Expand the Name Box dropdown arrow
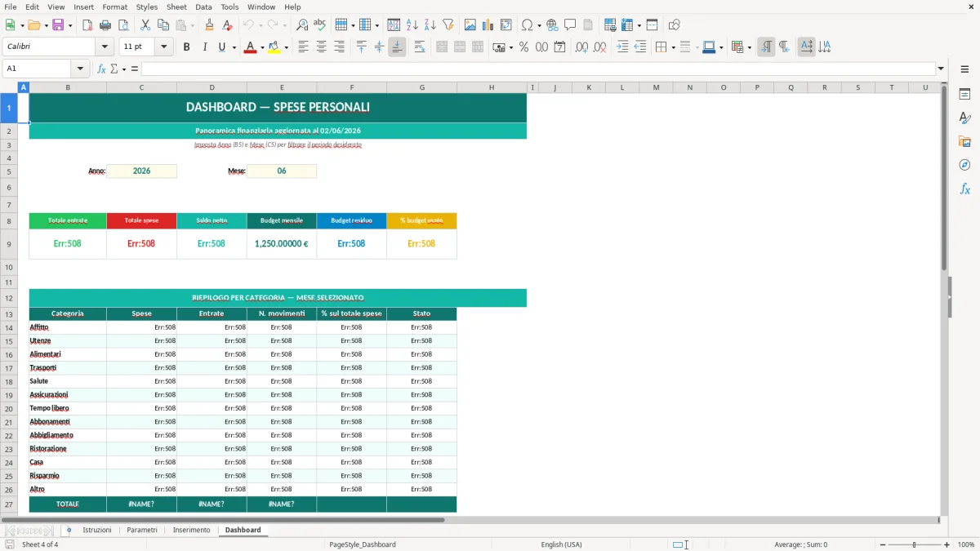Image resolution: width=980 pixels, height=551 pixels. (80, 69)
